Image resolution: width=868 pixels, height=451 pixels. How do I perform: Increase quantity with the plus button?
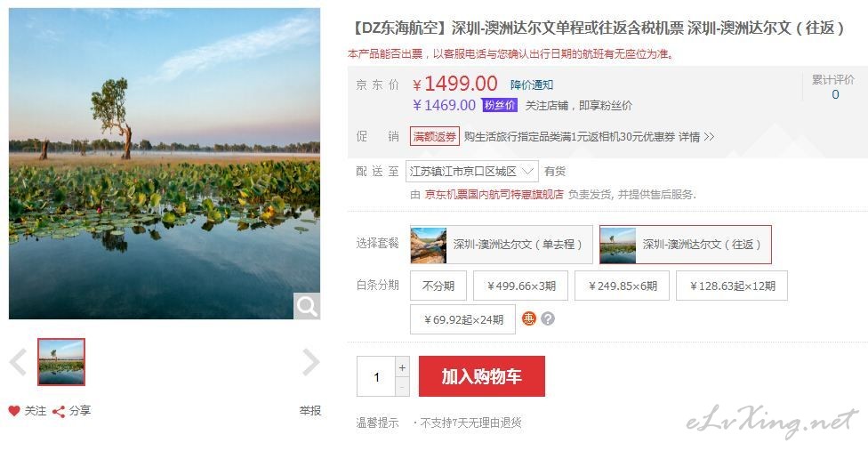[403, 367]
